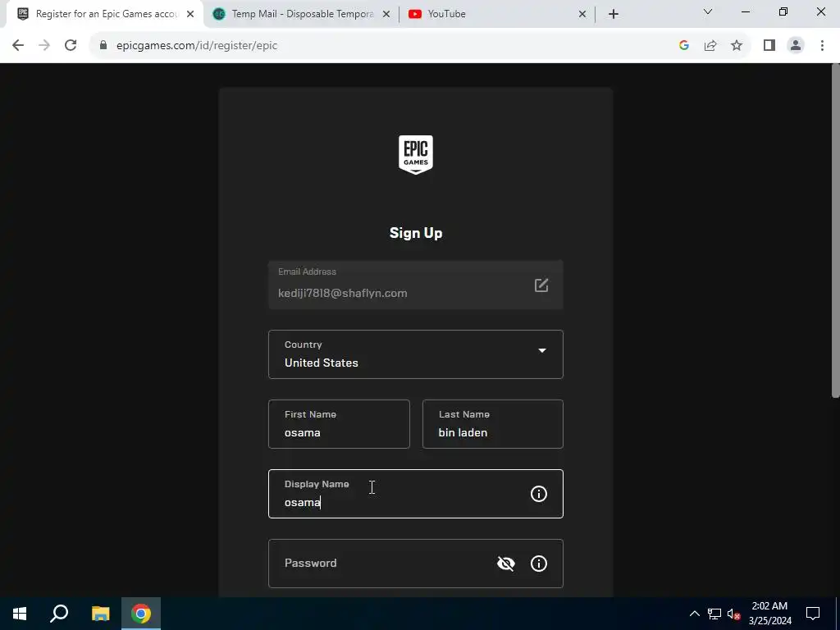
Task: Reload the current page
Action: pos(71,45)
